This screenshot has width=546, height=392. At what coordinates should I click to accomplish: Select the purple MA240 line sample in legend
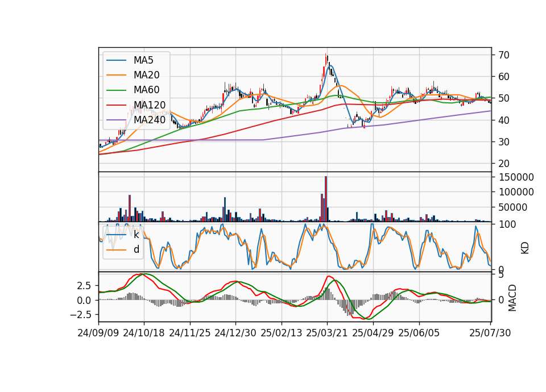(116, 120)
